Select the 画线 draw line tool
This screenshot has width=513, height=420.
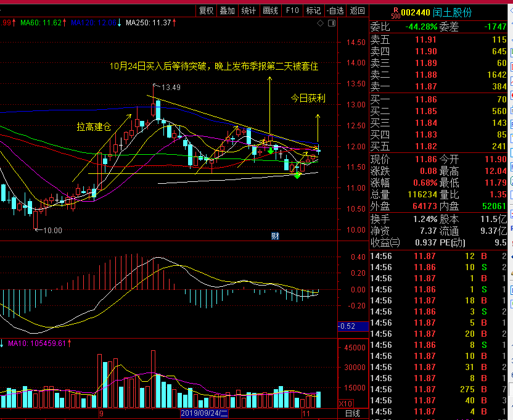[x=270, y=11]
